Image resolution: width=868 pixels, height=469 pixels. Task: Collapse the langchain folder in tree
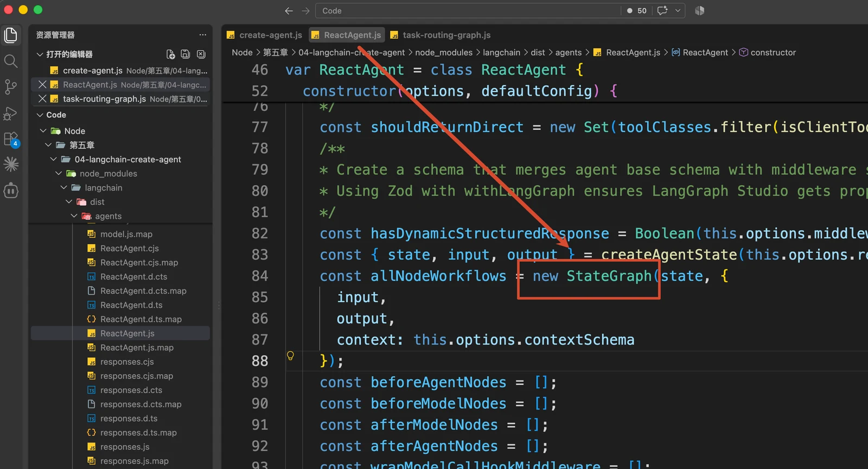pos(64,187)
